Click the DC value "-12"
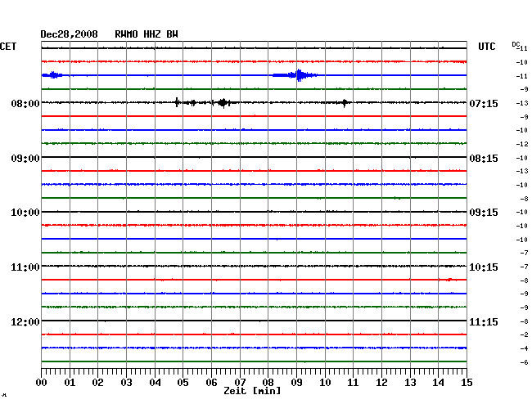 coord(522,144)
